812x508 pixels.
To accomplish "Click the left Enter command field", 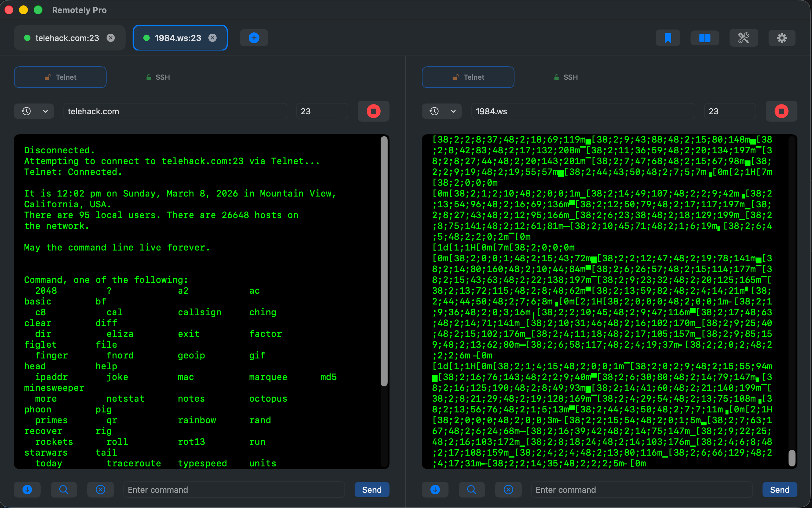I will coord(234,490).
